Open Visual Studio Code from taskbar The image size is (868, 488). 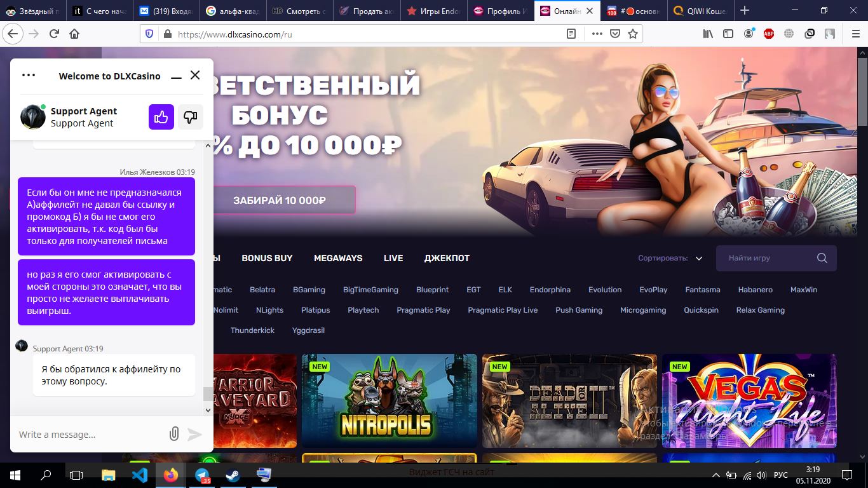(139, 475)
